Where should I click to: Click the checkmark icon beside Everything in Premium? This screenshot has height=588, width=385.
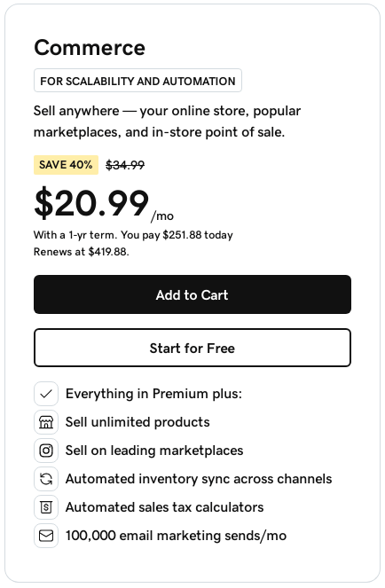46,394
